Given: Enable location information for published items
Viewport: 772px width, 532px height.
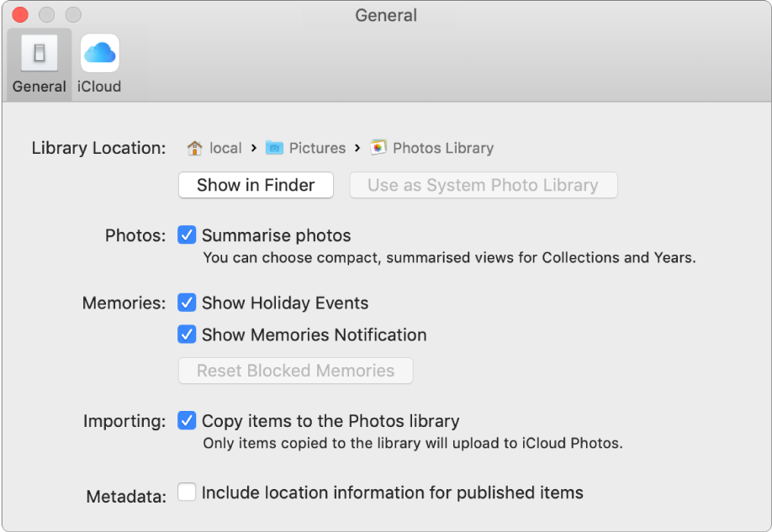Looking at the screenshot, I should 186,492.
